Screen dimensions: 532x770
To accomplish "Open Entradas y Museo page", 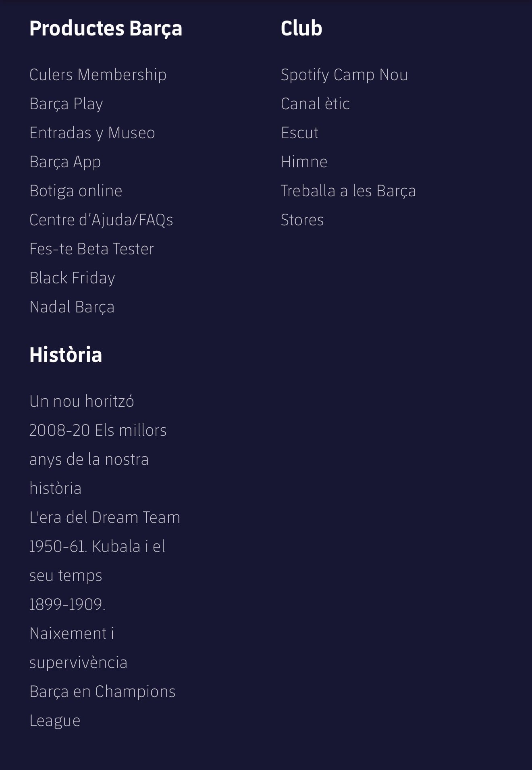I will 92,133.
